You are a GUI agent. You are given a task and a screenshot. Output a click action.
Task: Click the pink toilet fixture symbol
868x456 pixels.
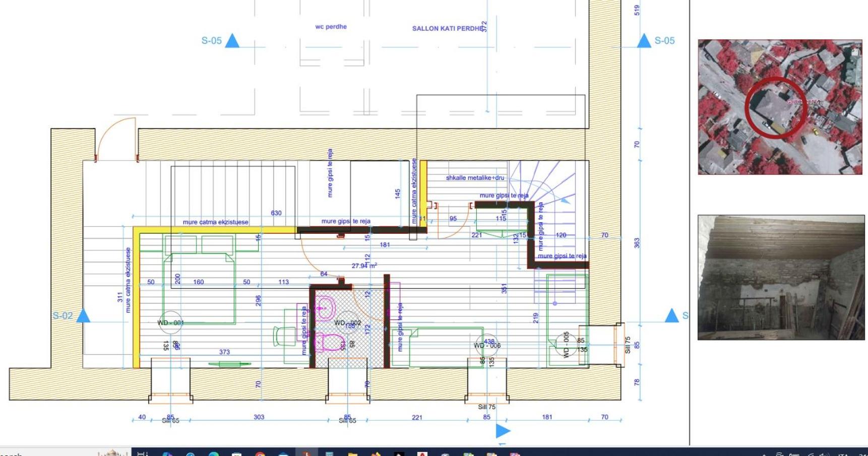tap(329, 342)
